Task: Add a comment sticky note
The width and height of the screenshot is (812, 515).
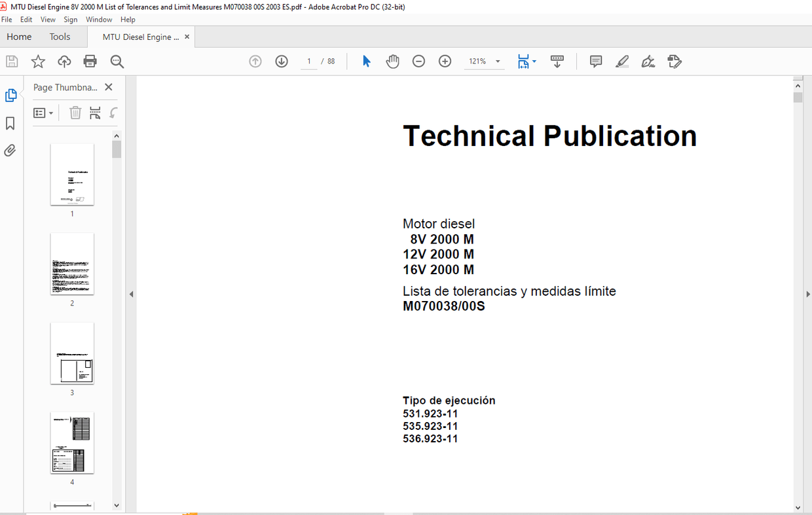Action: point(596,62)
